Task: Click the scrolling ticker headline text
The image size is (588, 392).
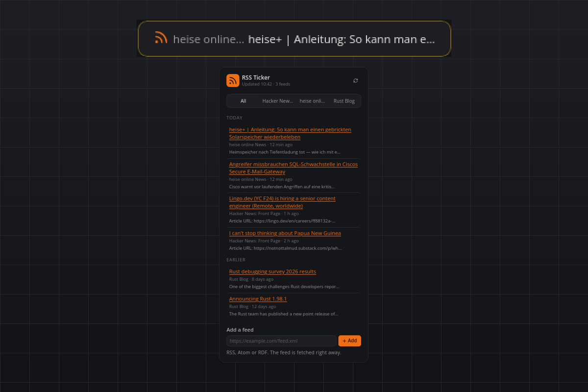Action: point(342,40)
